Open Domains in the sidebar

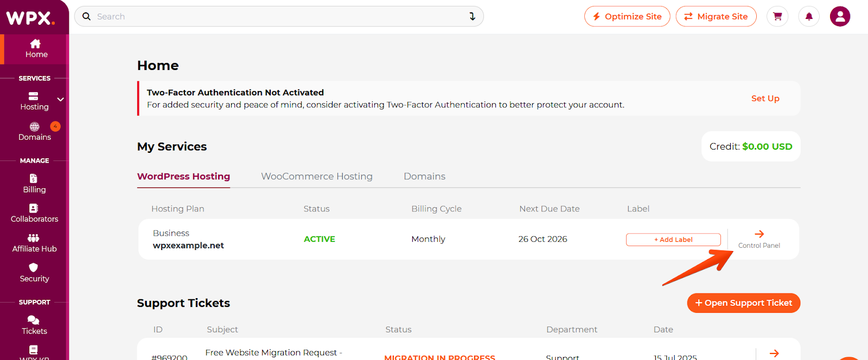click(34, 132)
